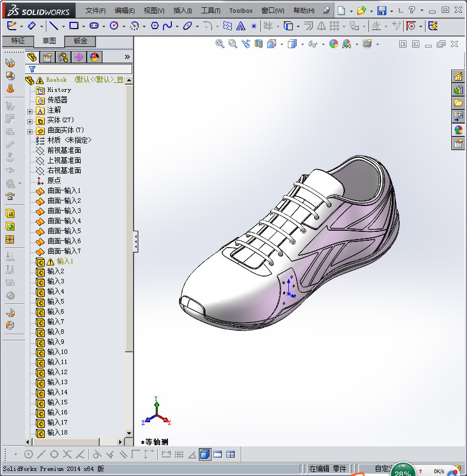Click the panel collapse handle on splitter
This screenshot has height=476, width=467.
pyautogui.click(x=136, y=242)
